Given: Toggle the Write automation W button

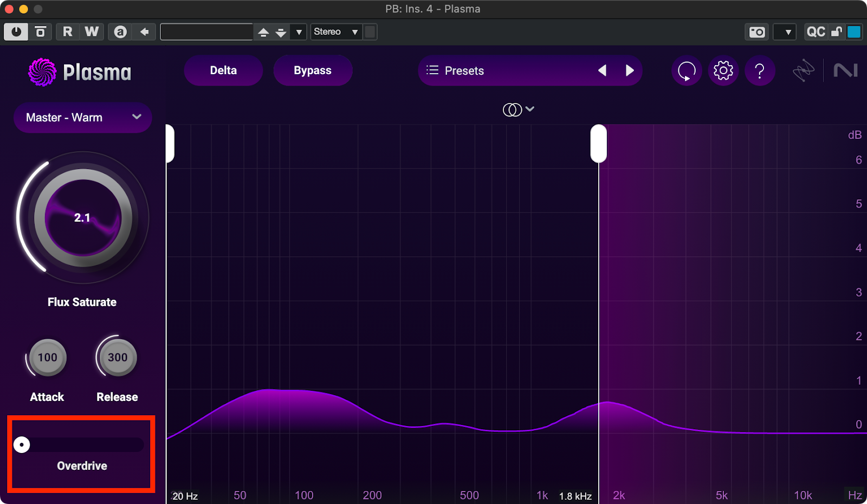Looking at the screenshot, I should (92, 32).
